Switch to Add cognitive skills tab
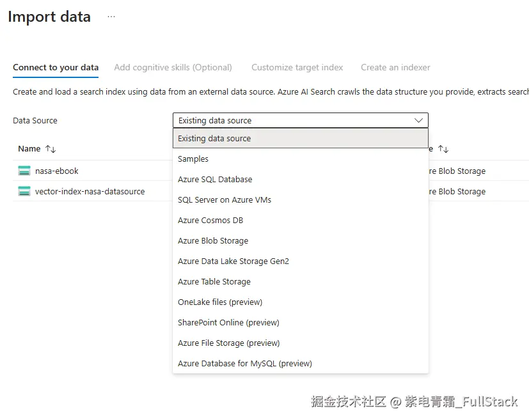529x420 pixels. [x=173, y=67]
